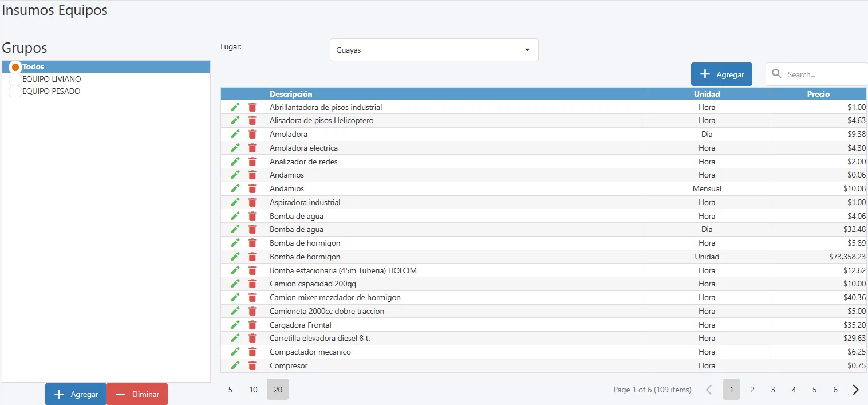Viewport: 868px width, 405px height.
Task: Click trash icon for Aspiradora industrial
Action: tap(252, 202)
